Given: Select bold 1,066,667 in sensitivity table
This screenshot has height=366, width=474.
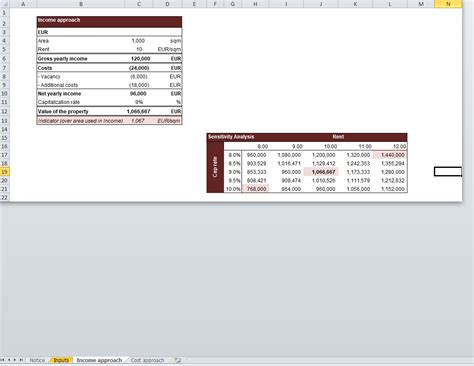Looking at the screenshot, I should point(321,172).
